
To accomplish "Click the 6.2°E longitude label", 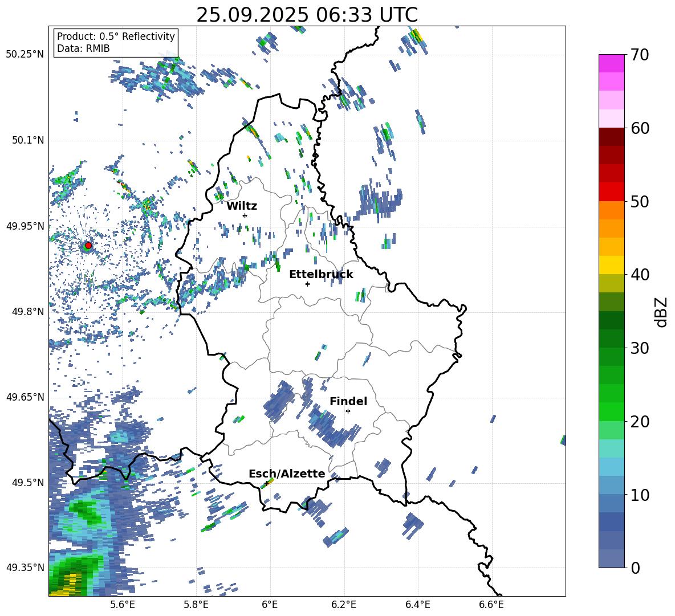I will pyautogui.click(x=344, y=605).
